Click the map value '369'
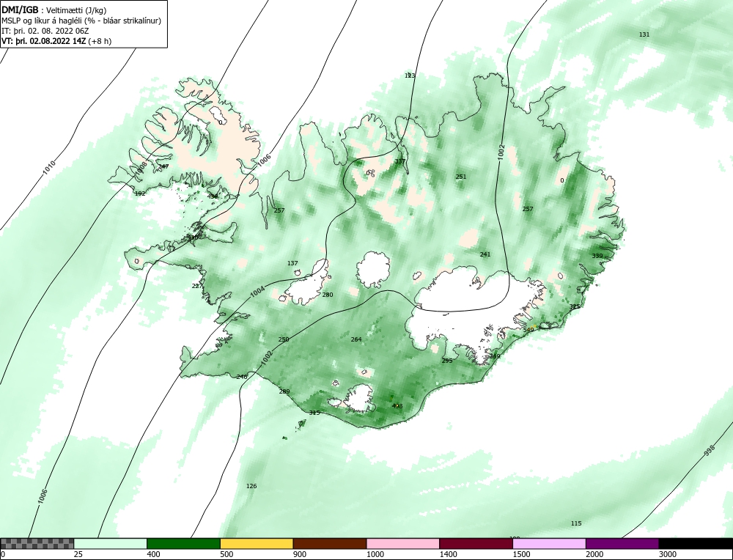The width and height of the screenshot is (733, 560). (x=495, y=356)
